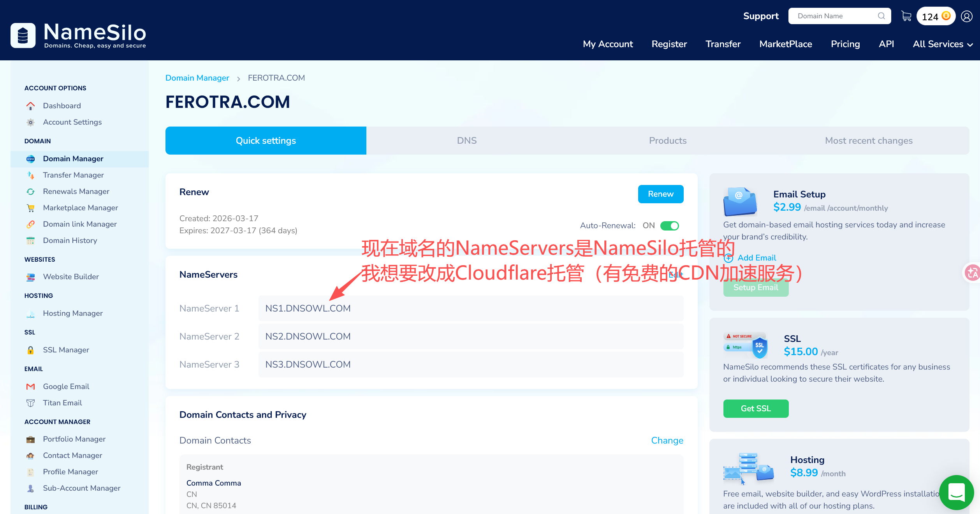
Task: Click the Add Email plus icon
Action: pos(728,258)
